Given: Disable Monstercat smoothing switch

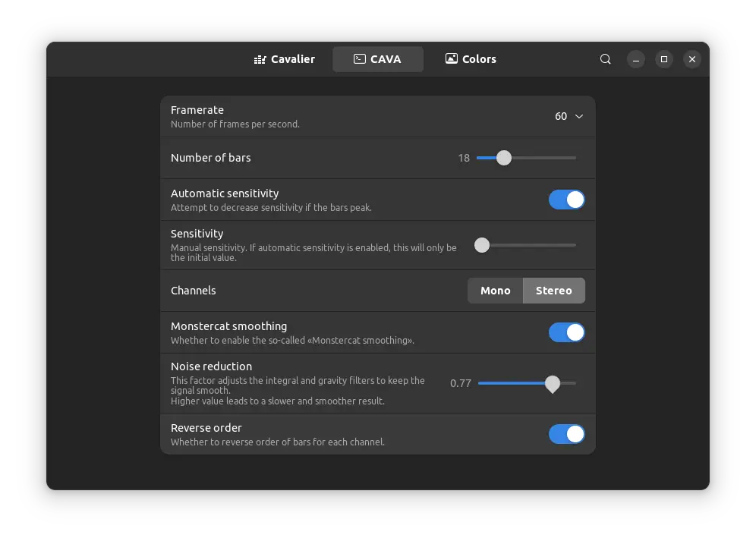Looking at the screenshot, I should tap(566, 332).
